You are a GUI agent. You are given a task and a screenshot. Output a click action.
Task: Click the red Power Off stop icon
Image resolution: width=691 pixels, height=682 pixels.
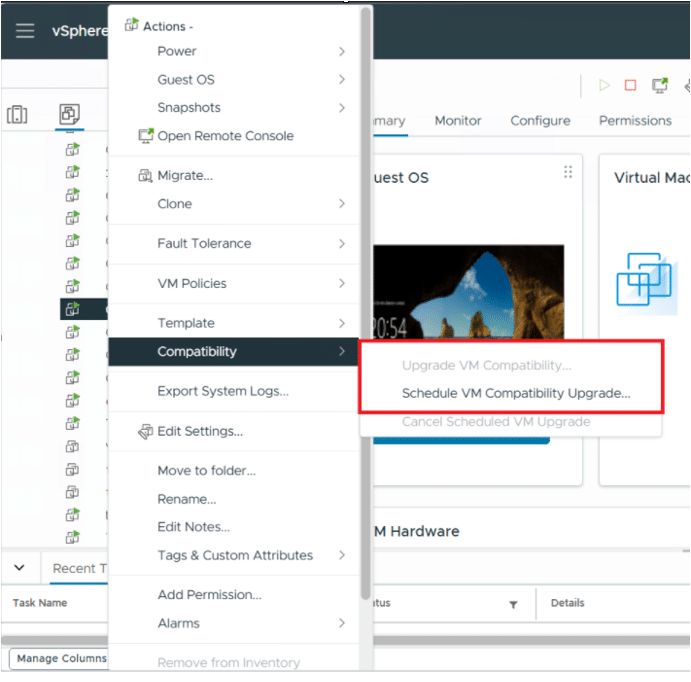(630, 86)
